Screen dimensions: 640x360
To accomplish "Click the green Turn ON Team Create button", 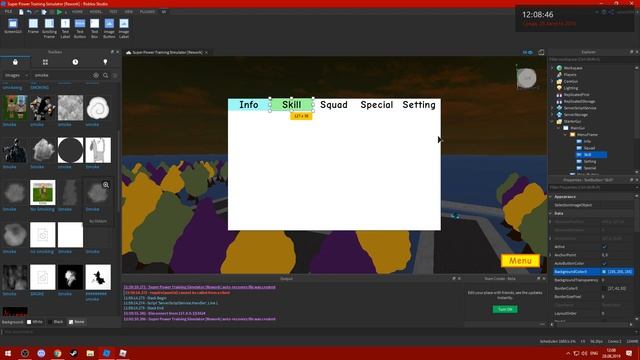I will 505,309.
